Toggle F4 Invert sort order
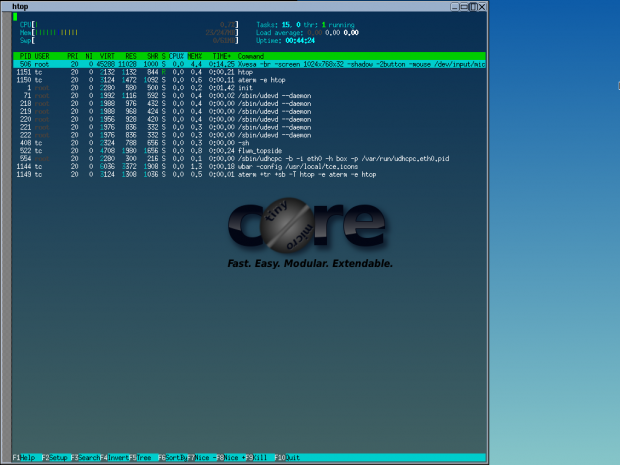 click(115, 457)
